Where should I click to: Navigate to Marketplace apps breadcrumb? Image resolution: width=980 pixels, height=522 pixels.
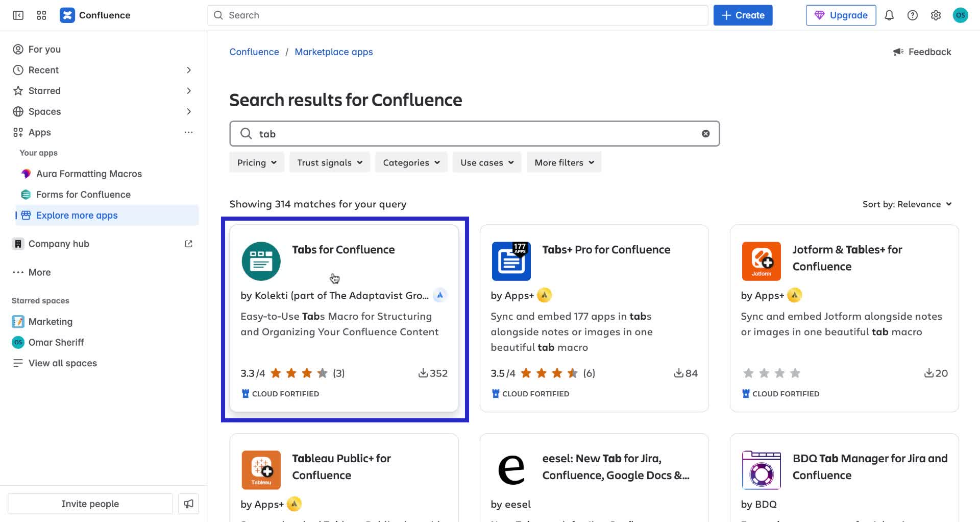coord(334,52)
